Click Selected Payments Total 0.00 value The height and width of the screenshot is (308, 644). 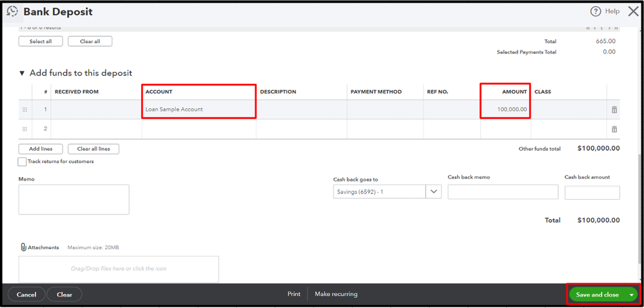pos(609,52)
